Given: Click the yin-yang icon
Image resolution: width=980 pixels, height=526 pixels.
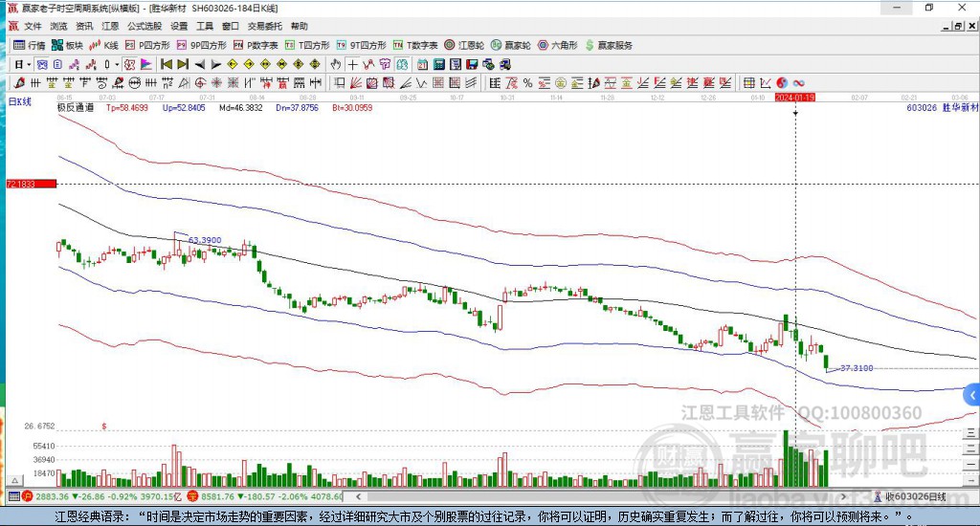Looking at the screenshot, I should (782, 82).
